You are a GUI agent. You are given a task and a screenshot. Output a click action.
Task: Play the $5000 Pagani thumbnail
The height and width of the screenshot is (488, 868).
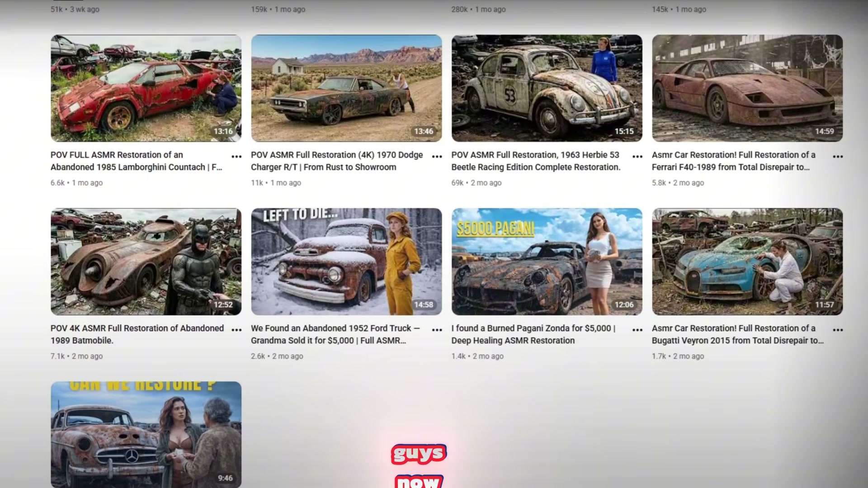point(547,262)
